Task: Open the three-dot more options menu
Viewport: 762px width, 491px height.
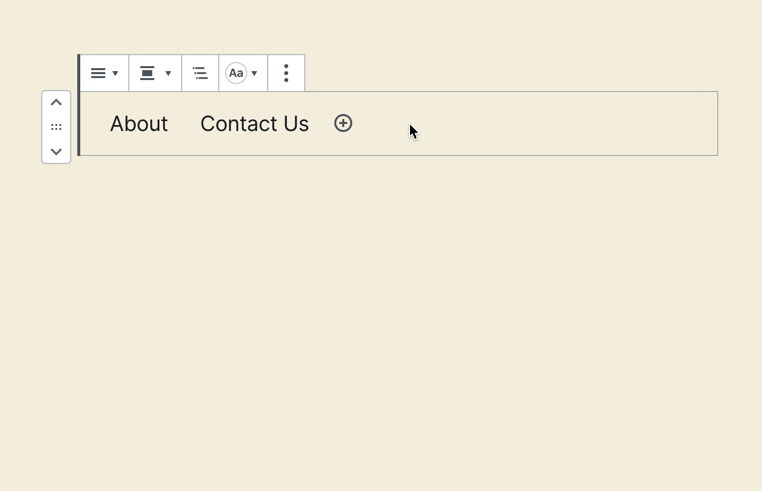Action: (286, 73)
